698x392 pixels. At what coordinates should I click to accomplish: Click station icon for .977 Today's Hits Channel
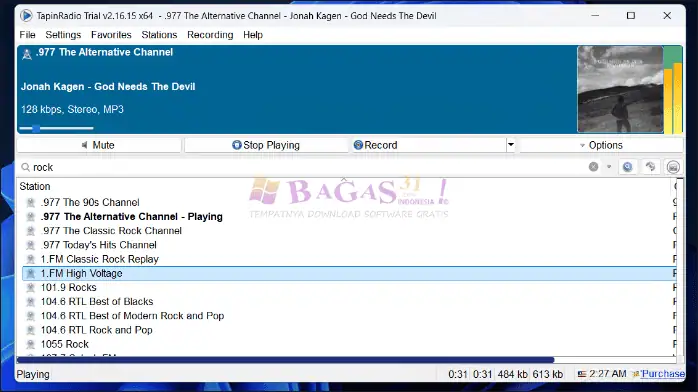31,245
